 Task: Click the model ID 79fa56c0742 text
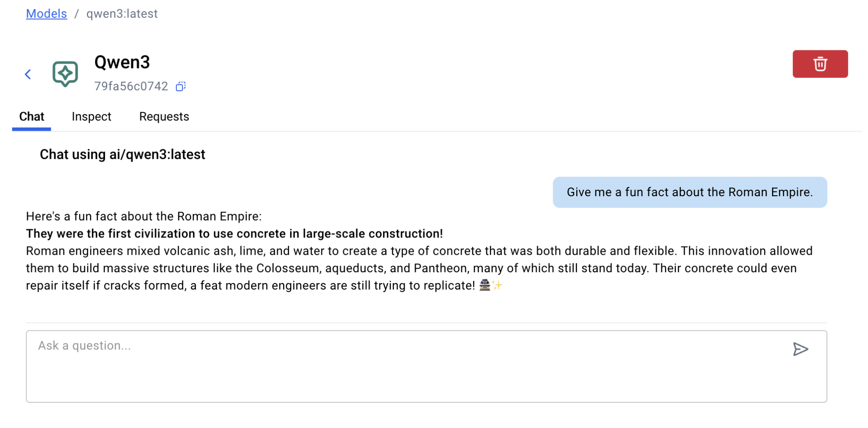pyautogui.click(x=131, y=86)
